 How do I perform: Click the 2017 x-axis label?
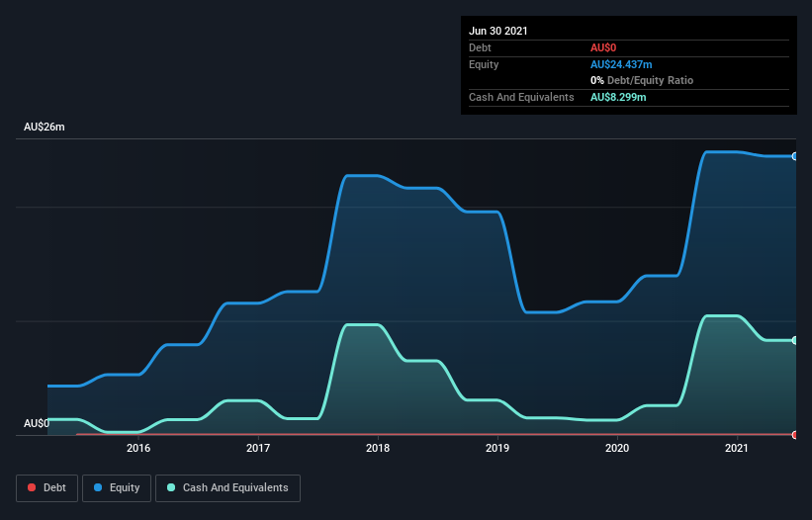click(258, 448)
